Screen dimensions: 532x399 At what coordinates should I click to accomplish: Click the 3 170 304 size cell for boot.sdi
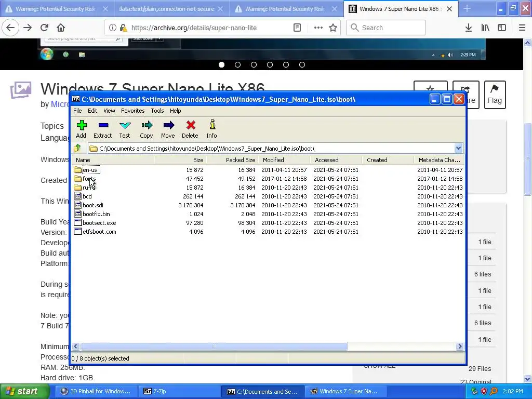[x=191, y=205]
